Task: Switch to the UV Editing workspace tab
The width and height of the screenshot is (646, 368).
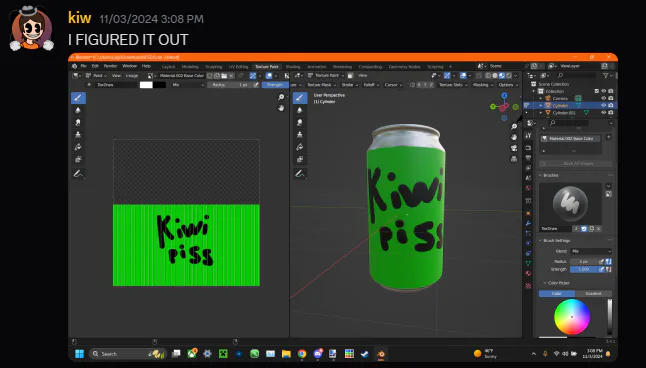Action: click(x=239, y=67)
